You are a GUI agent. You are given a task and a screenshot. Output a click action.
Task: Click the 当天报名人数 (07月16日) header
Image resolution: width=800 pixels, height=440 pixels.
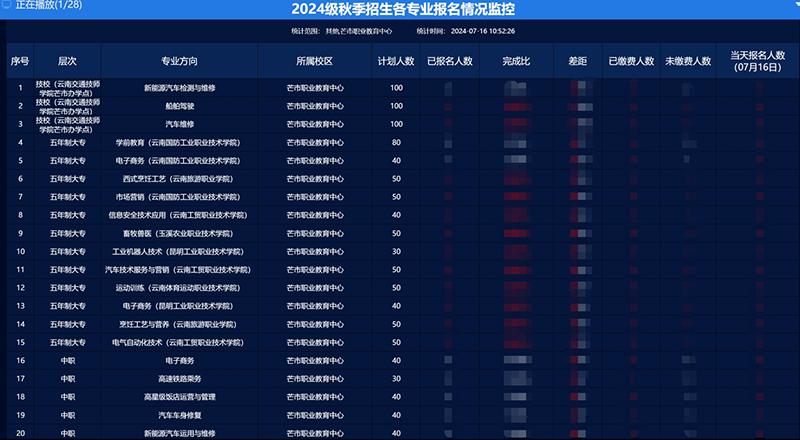point(759,61)
